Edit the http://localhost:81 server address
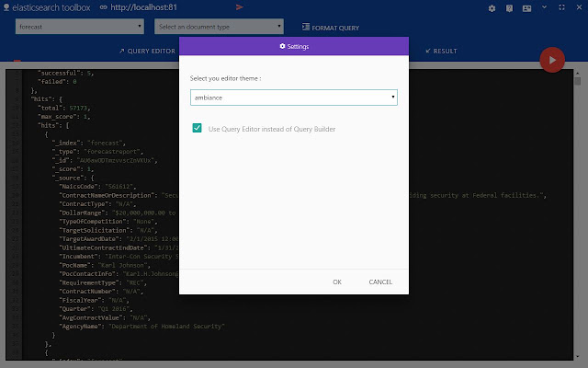 point(143,7)
